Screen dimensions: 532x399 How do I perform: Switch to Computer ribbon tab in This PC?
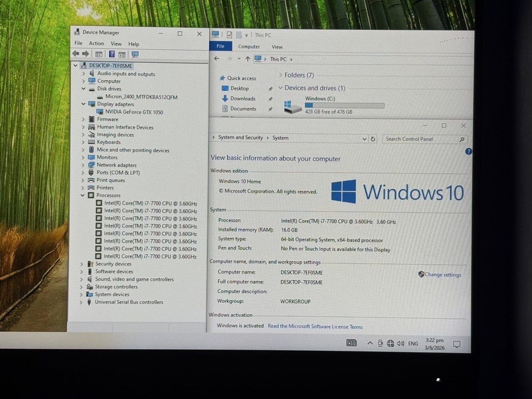pos(249,46)
